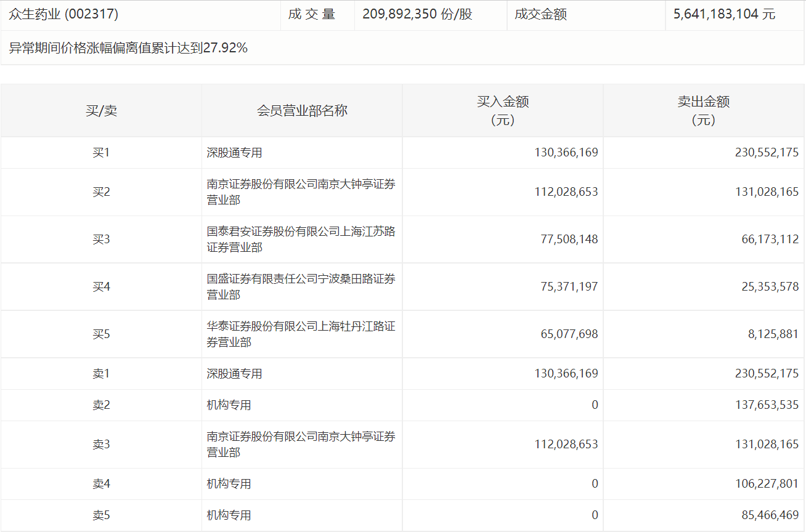This screenshot has height=532, width=806.
Task: Click the stock name 众生药业 (002317)
Action: [x=63, y=14]
